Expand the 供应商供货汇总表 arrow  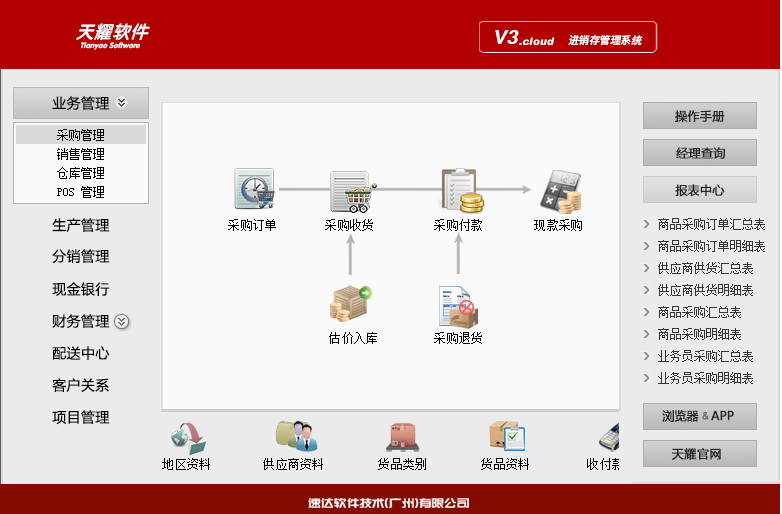[x=646, y=268]
